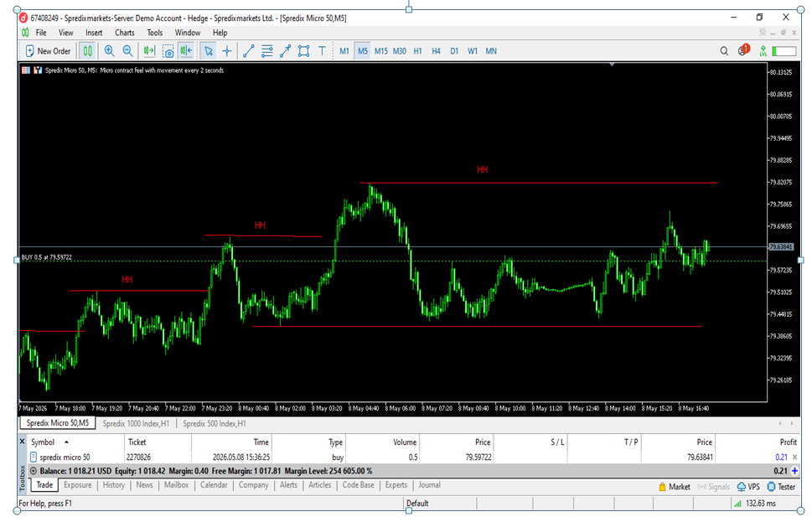Screen dimensions: 812x522
Task: Sort positions by Type column
Action: pos(308,442)
